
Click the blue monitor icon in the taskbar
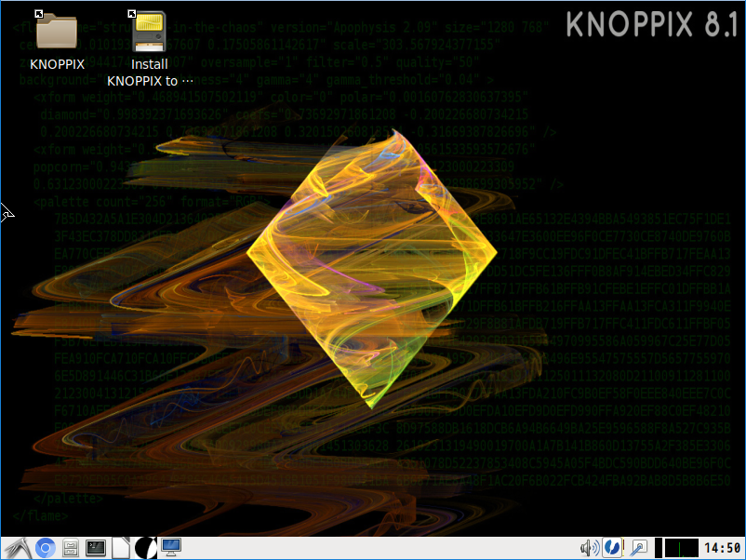[171, 548]
